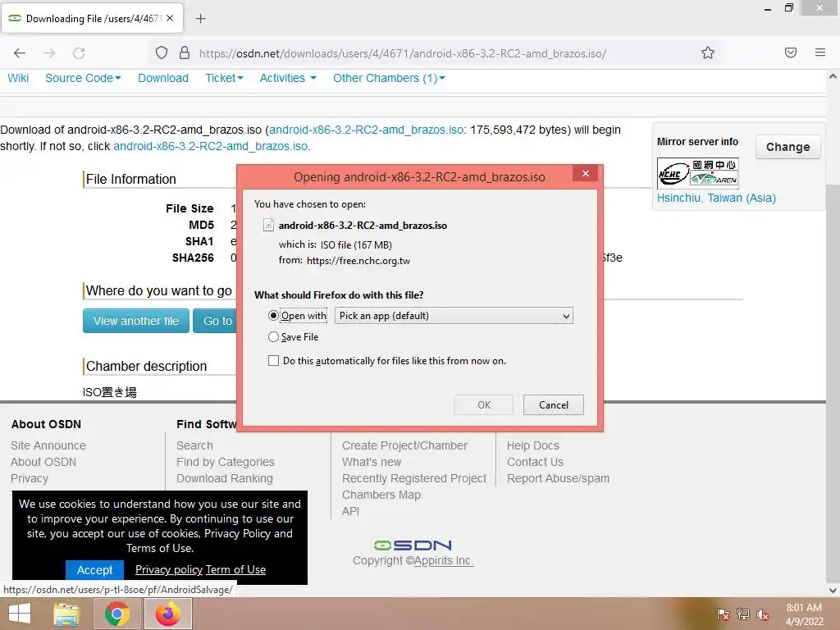Open the Create Project/Chamber link
This screenshot has height=630, width=840.
[404, 445]
